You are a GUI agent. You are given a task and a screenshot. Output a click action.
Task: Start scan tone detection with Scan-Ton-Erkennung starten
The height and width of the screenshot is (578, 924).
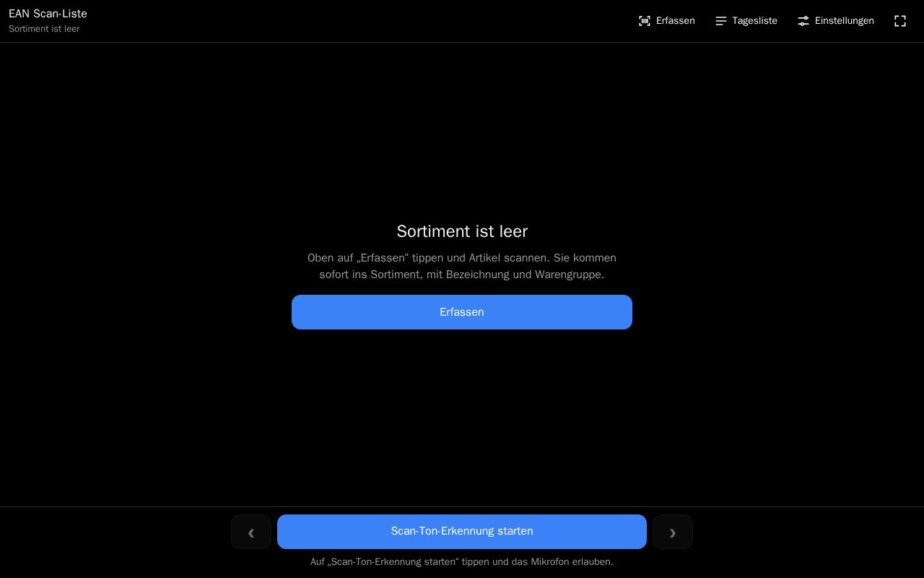[x=462, y=532]
